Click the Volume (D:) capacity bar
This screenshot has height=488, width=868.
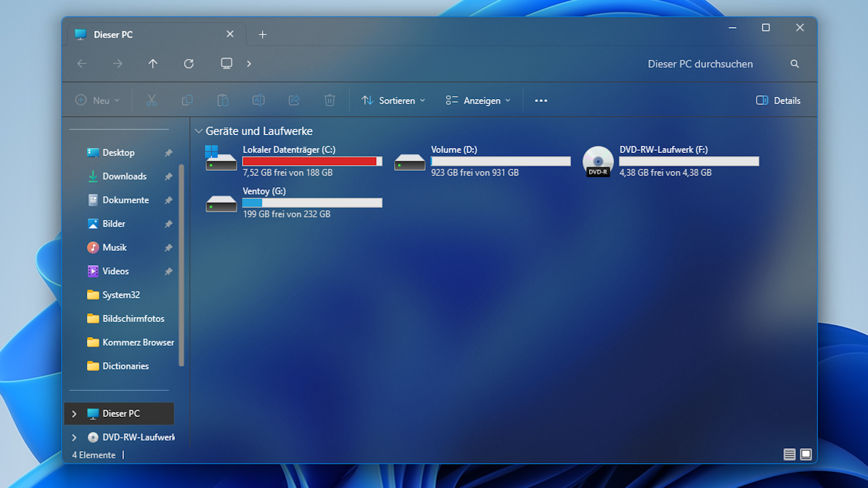501,161
